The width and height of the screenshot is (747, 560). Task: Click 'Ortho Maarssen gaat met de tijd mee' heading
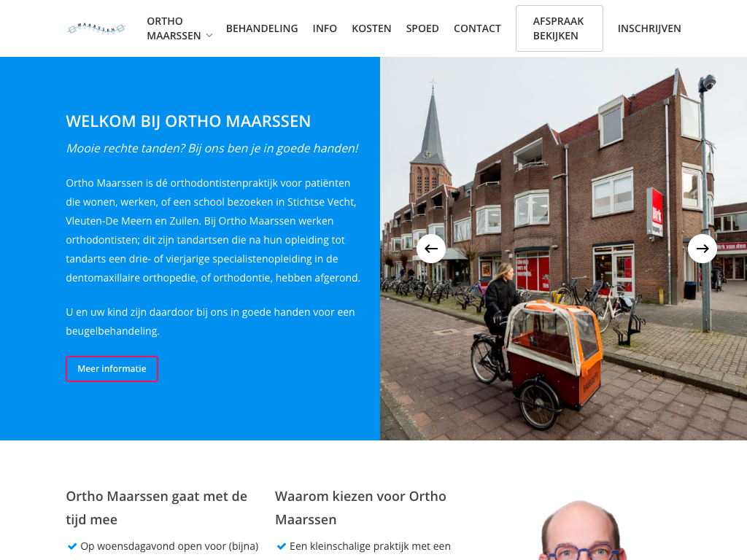(156, 507)
